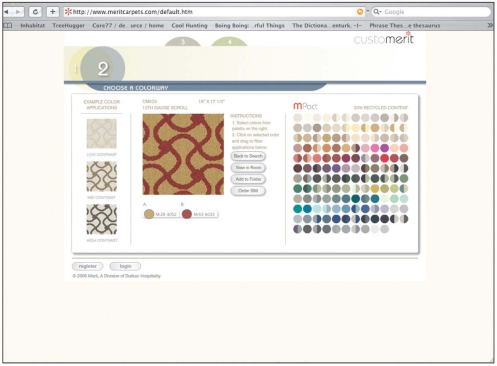
Task: Select the low contrast example thumbnail
Action: (102, 133)
